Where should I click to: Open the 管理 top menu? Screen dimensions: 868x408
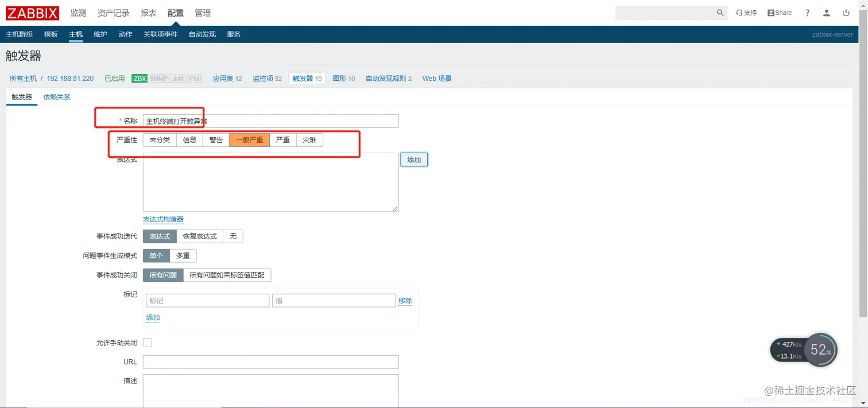[x=203, y=13]
